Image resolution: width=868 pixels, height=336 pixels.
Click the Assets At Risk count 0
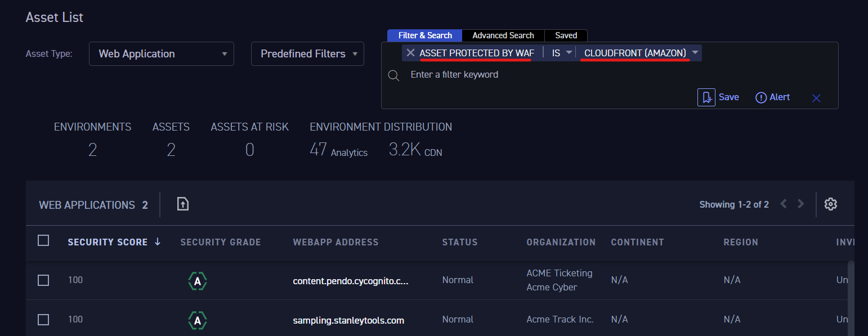[249, 150]
